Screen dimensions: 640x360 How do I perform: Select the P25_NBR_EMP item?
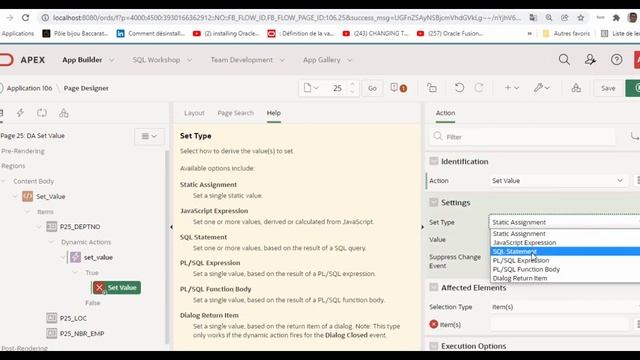coord(82,334)
